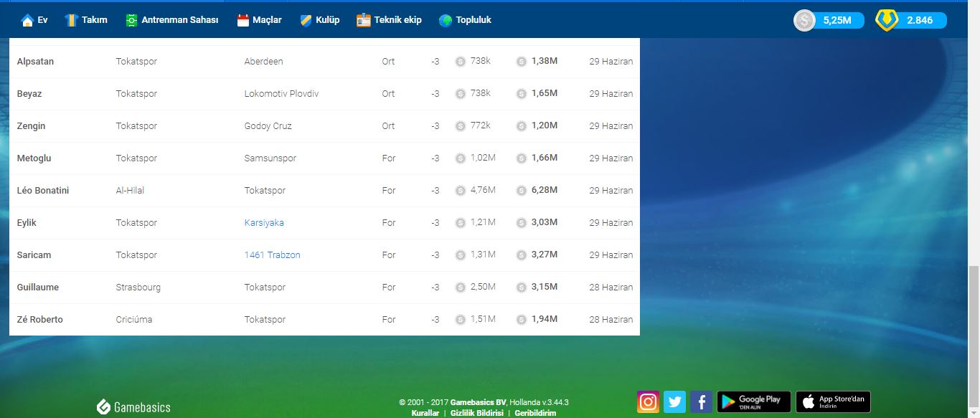Download from the App Store badge
This screenshot has width=980, height=418.
tap(834, 402)
